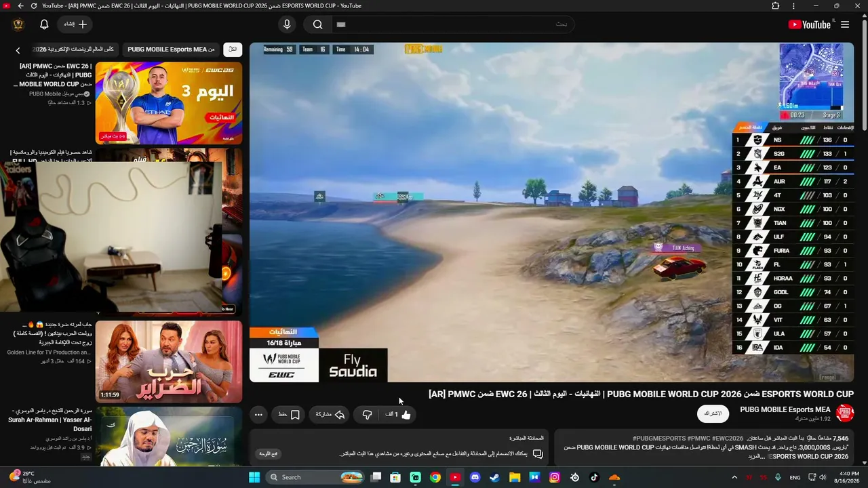Open TikTok from the taskbar
The height and width of the screenshot is (488, 868).
[x=595, y=477]
